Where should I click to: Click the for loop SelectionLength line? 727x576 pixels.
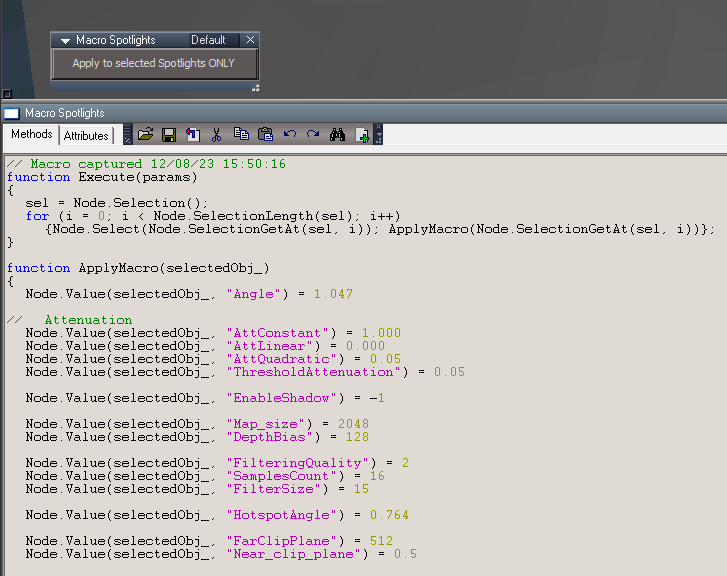coord(213,216)
